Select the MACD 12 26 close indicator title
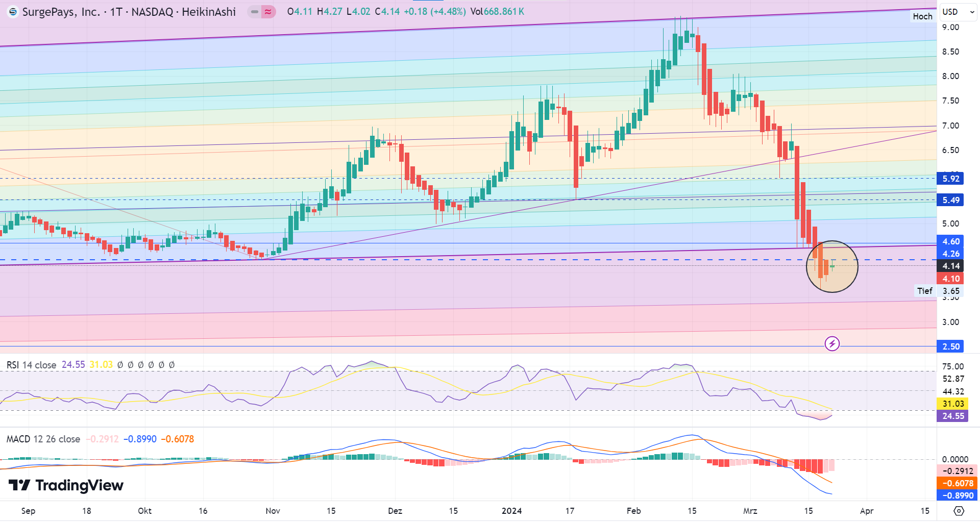Screen dimensions: 980x522 coord(42,439)
